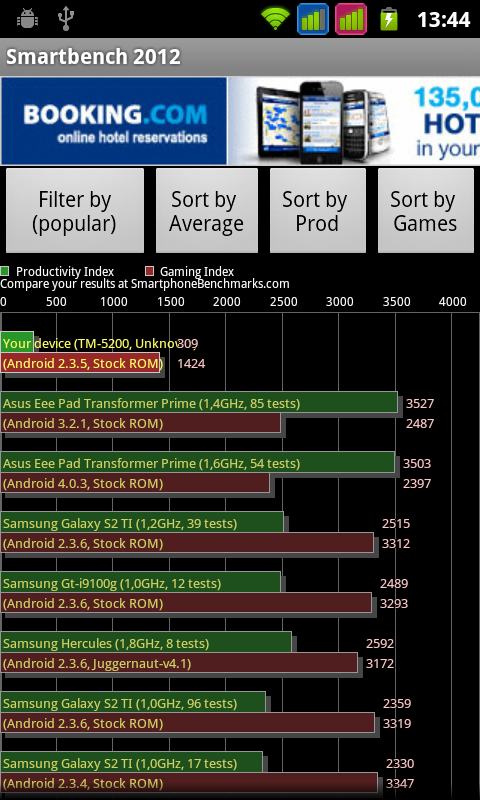
Task: Tap the 13:44 clock in status bar
Action: [x=443, y=20]
